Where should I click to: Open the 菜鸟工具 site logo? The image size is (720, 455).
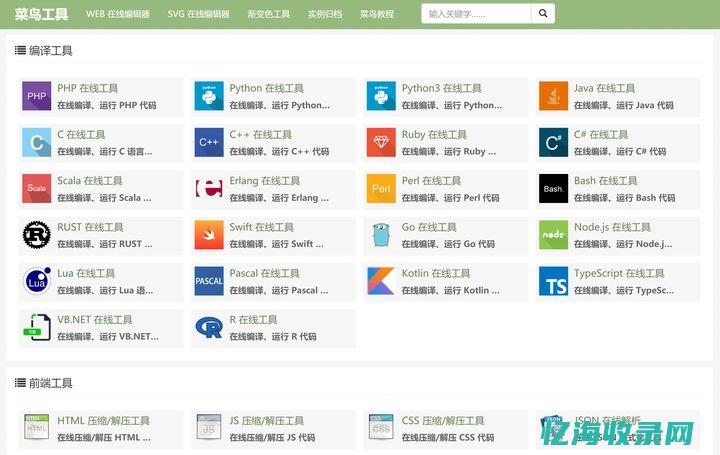pyautogui.click(x=41, y=14)
